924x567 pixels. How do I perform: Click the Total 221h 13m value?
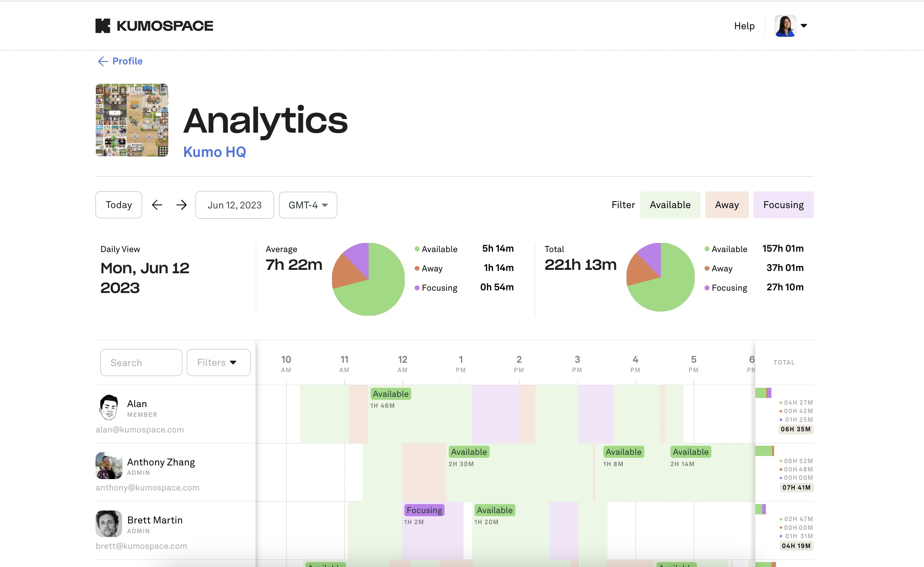tap(580, 265)
